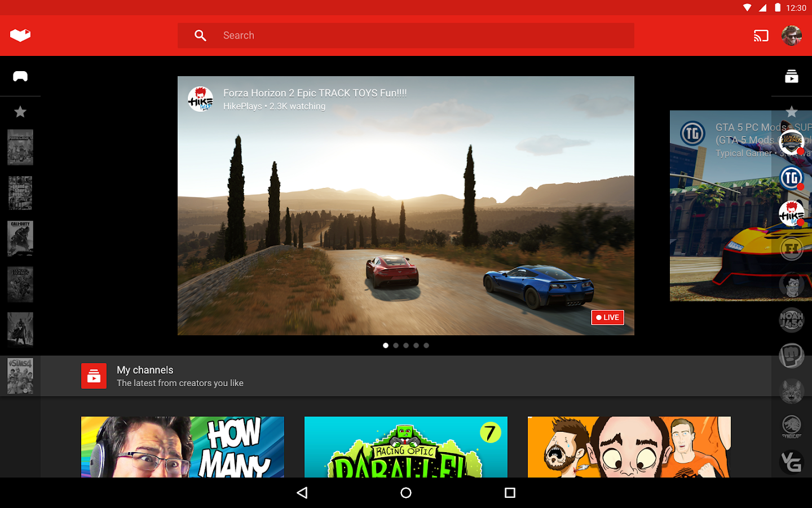The image size is (812, 508).
Task: Click the 12:30 clock
Action: click(796, 8)
